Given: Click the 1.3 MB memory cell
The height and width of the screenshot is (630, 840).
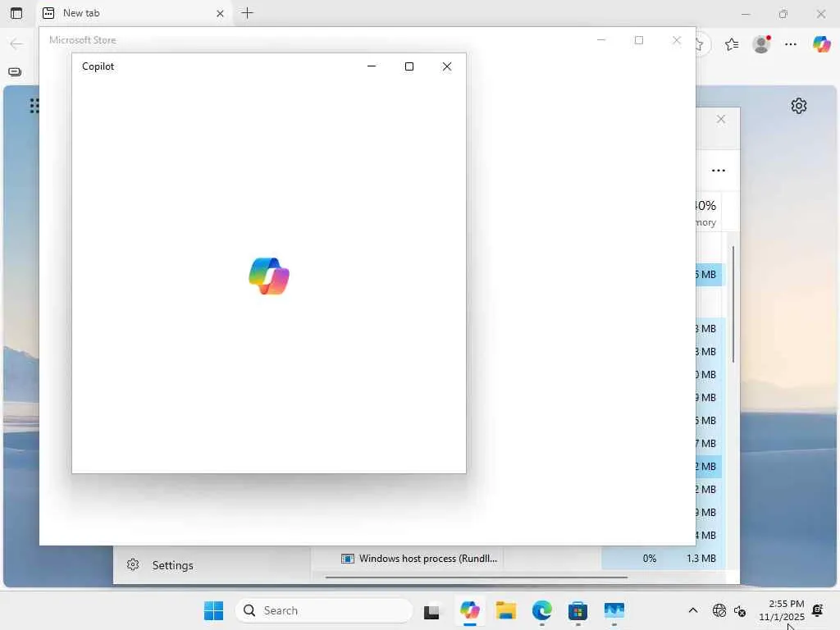Looking at the screenshot, I should 701,558.
